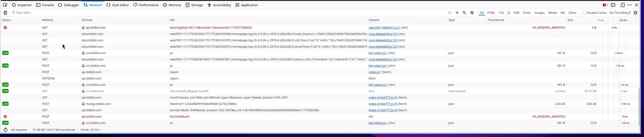The height and width of the screenshot is (137, 644).
Task: Open the No Throttling dropdown
Action: [x=620, y=13]
